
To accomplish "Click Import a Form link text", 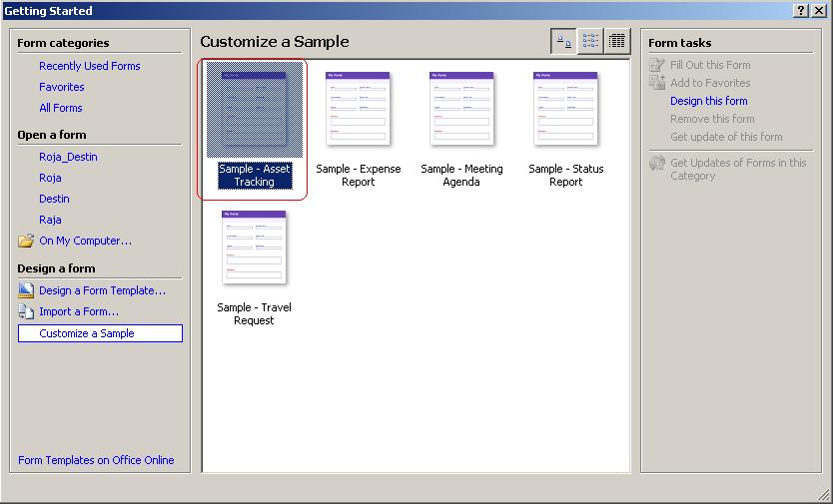I will click(79, 311).
